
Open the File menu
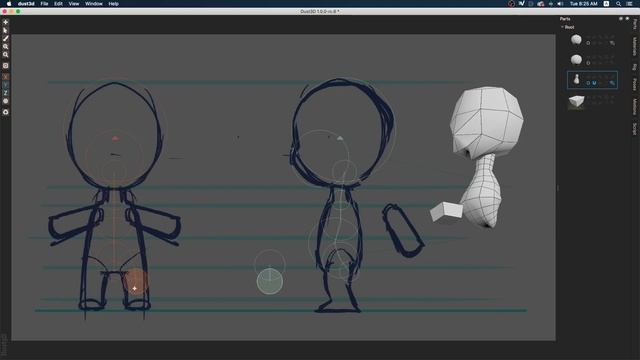[44, 4]
